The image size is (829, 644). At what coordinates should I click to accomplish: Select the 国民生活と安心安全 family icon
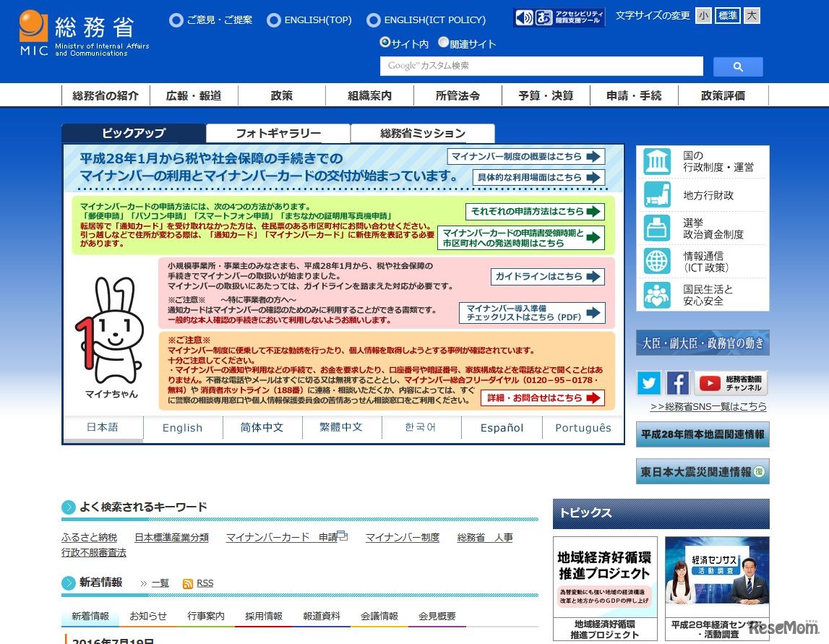pos(656,296)
